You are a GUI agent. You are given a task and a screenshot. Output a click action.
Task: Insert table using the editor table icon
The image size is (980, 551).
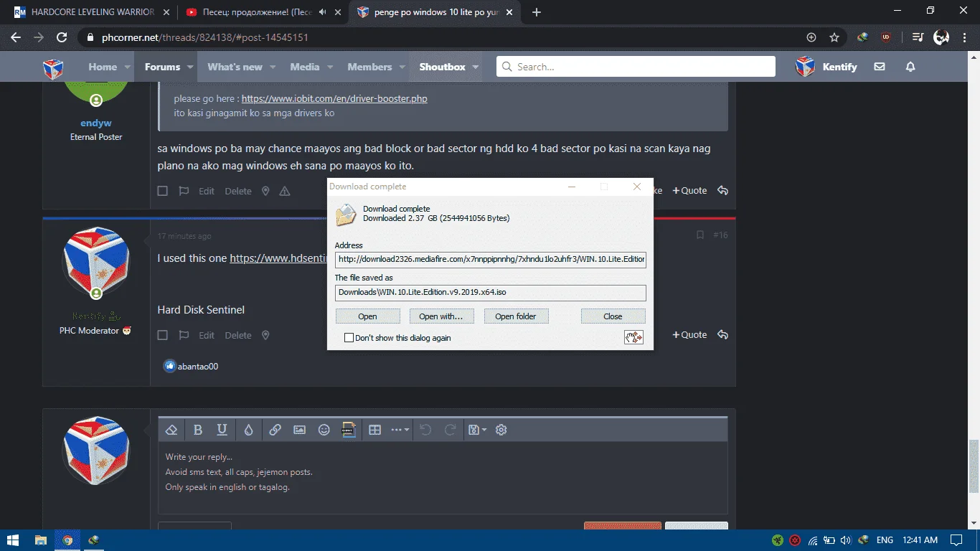[x=374, y=430]
